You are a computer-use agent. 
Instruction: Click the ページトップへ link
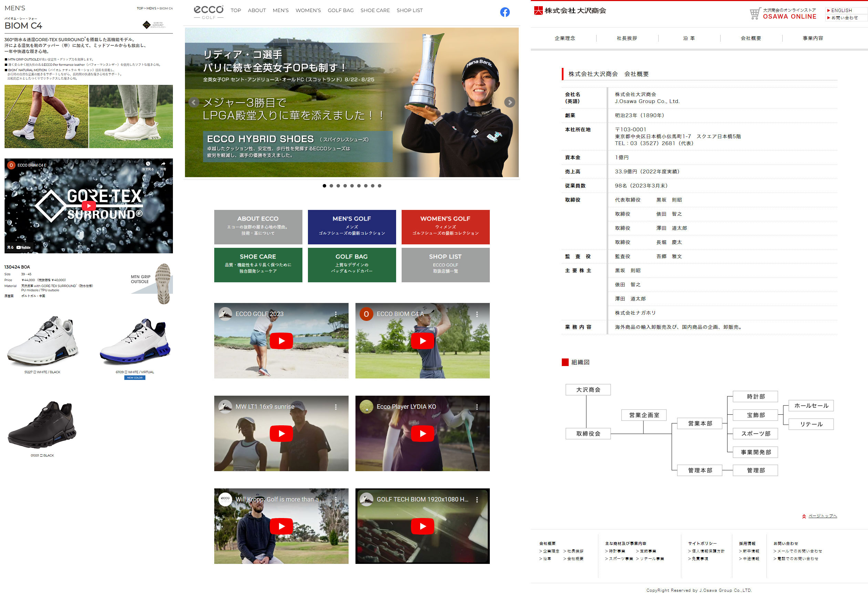[x=823, y=516]
